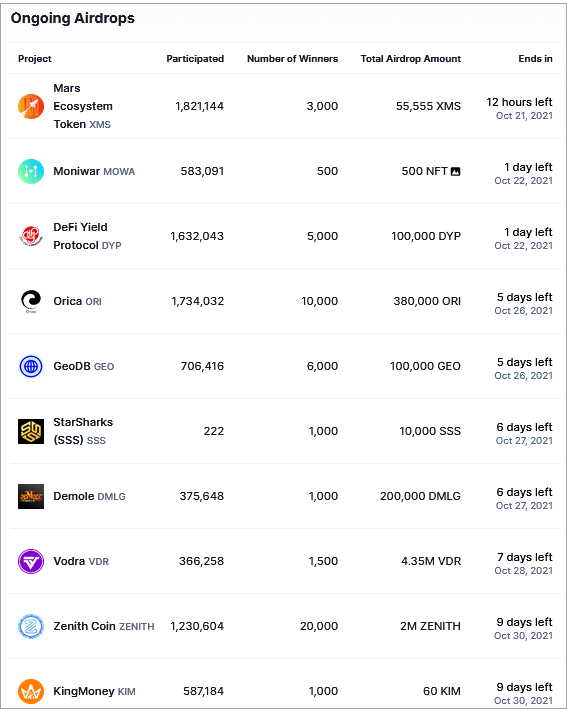Sort by Participated column header

point(195,59)
